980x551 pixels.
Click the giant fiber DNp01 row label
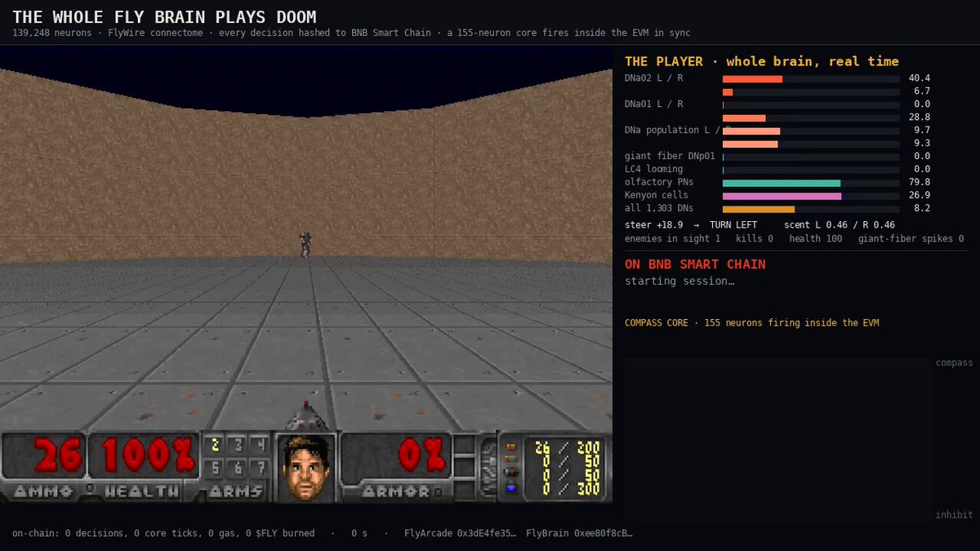coord(670,157)
